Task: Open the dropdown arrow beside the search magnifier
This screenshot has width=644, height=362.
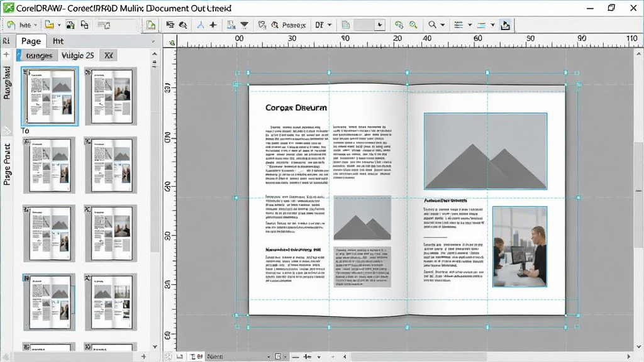Action: click(442, 25)
